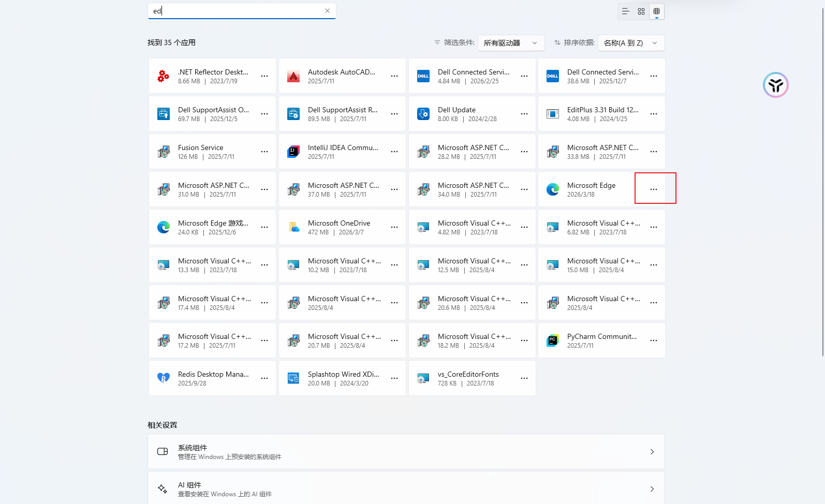Image resolution: width=825 pixels, height=504 pixels.
Task: Open the 名称(A 到 Z) sort dropdown
Action: point(631,43)
